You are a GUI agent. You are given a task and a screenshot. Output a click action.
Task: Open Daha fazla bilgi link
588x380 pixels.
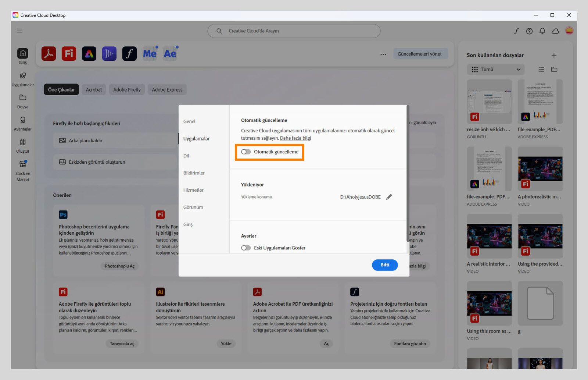click(295, 138)
